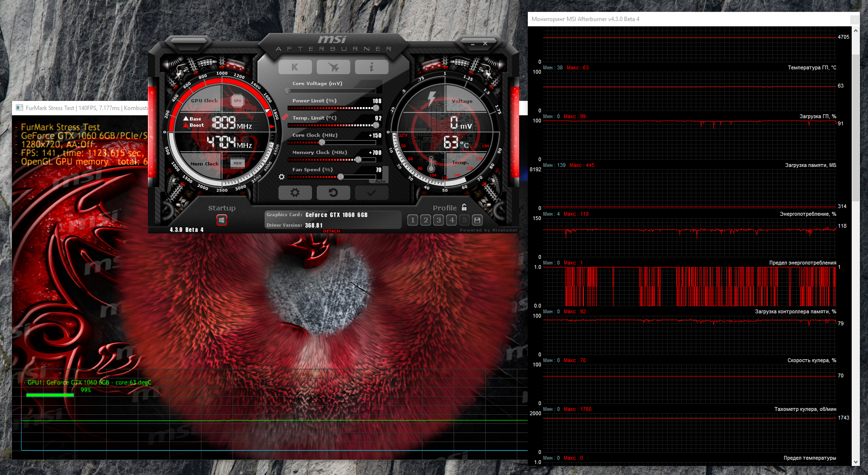The width and height of the screenshot is (868, 475).
Task: Click the MEM chip icon in the clock gauge
Action: click(x=237, y=164)
